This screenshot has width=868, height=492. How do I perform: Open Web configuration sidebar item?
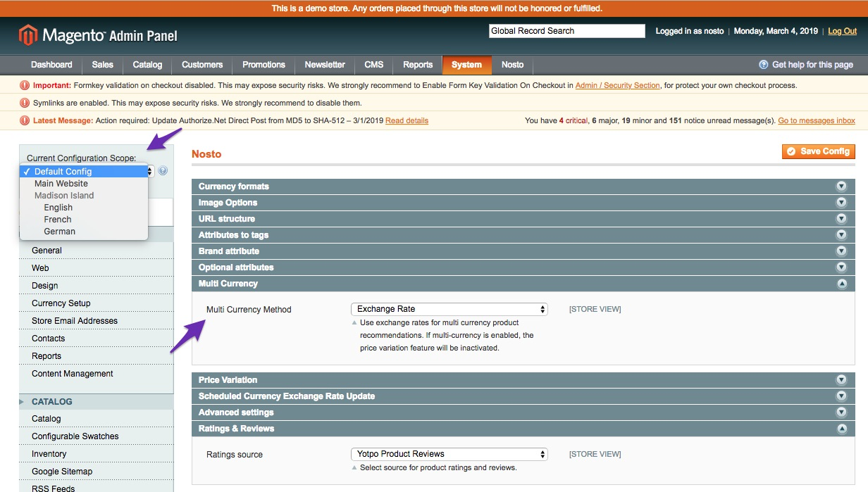click(96, 268)
